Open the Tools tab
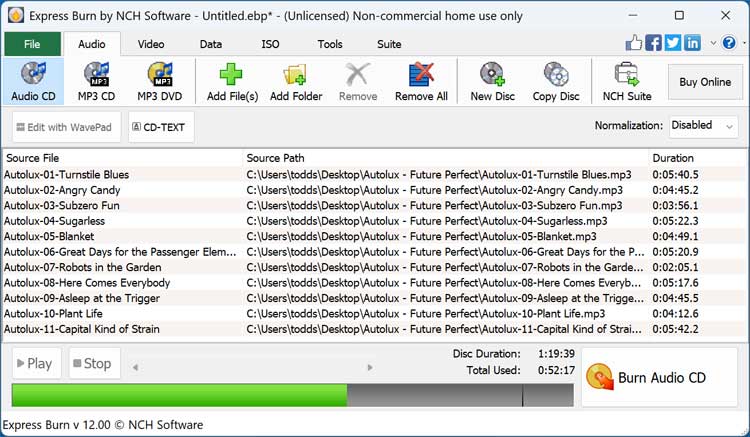The width and height of the screenshot is (750, 437). (x=330, y=44)
